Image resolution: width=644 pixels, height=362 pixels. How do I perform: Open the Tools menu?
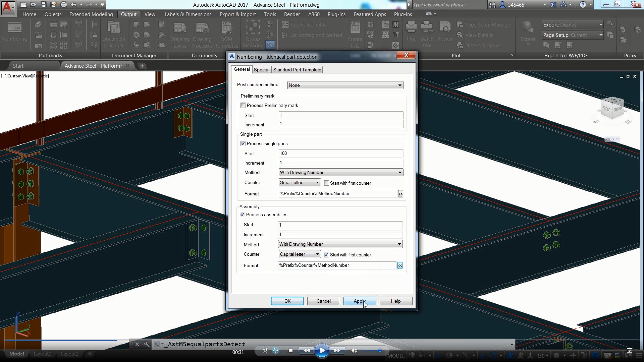[x=270, y=14]
